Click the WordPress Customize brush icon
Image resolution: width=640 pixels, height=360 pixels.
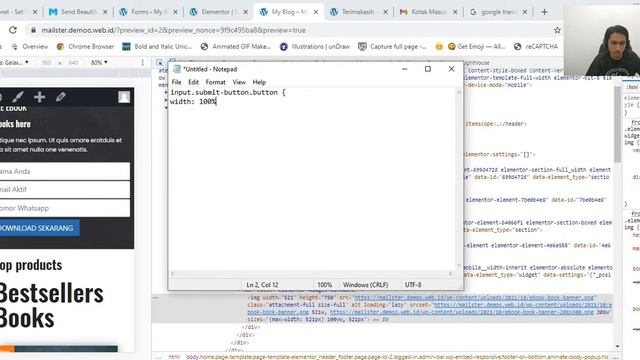point(18,97)
